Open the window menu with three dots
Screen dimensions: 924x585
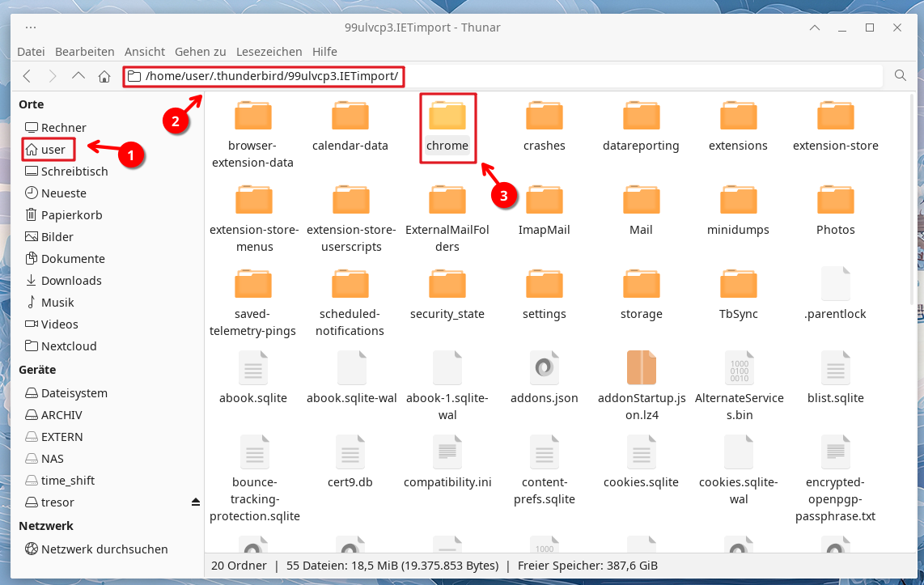coord(31,28)
